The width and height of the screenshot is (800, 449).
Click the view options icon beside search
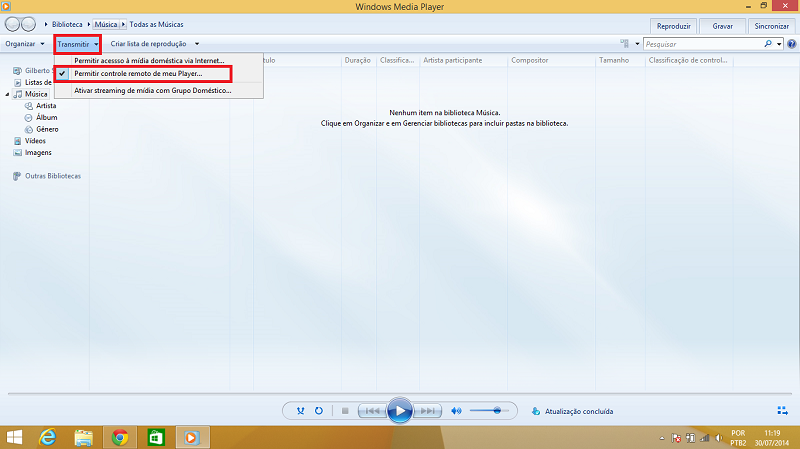(623, 44)
